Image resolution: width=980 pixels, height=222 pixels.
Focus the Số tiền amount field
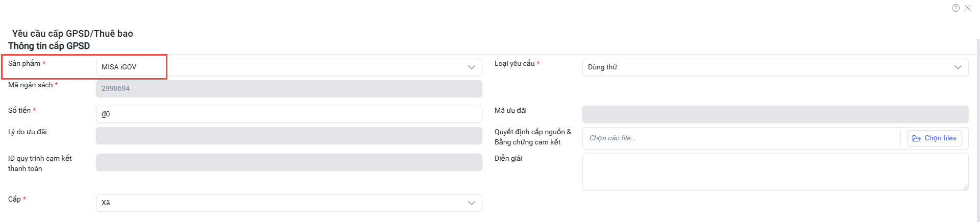click(289, 114)
